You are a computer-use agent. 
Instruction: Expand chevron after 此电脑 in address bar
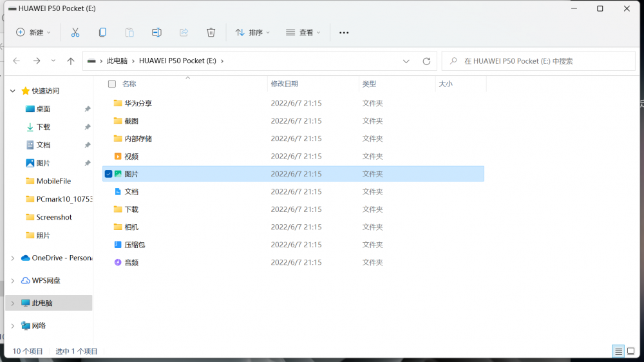[x=133, y=61]
